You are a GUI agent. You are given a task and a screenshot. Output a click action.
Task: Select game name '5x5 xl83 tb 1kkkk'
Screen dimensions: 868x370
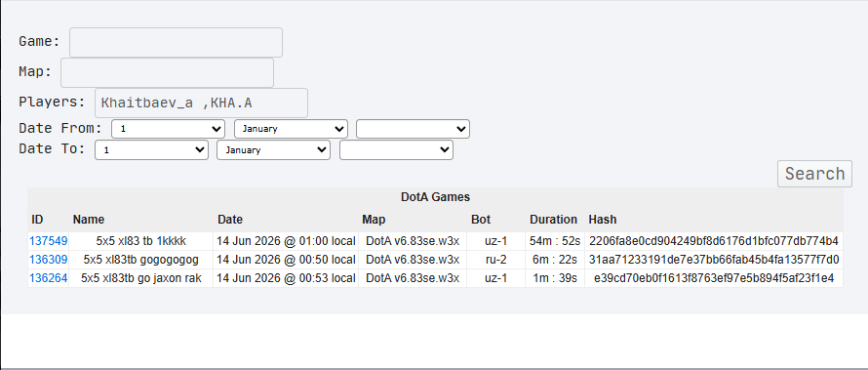141,241
